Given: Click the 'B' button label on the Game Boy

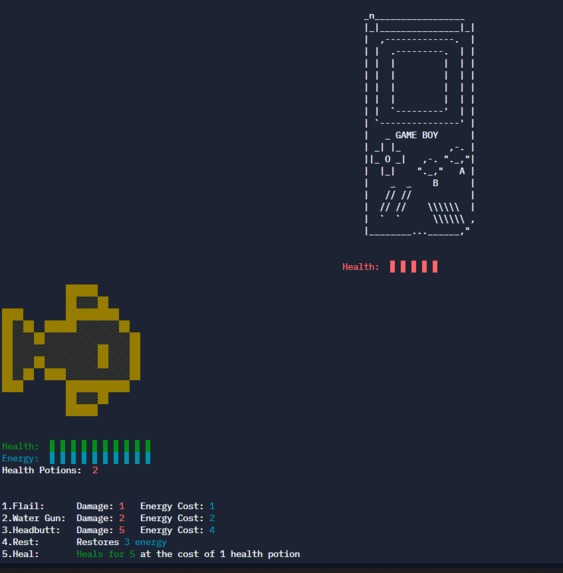Looking at the screenshot, I should (x=435, y=183).
